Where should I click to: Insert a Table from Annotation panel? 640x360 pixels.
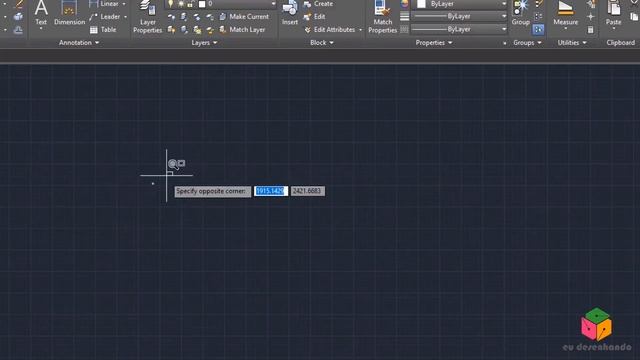pos(103,30)
